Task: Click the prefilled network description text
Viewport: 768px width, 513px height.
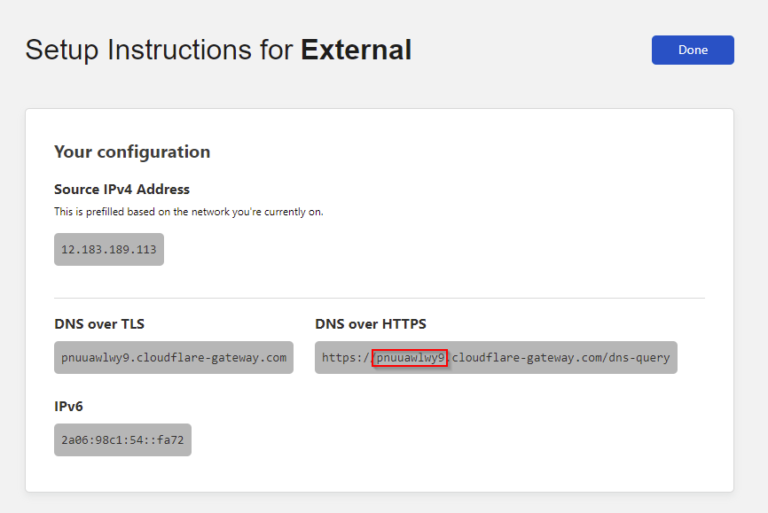Action: click(x=188, y=212)
